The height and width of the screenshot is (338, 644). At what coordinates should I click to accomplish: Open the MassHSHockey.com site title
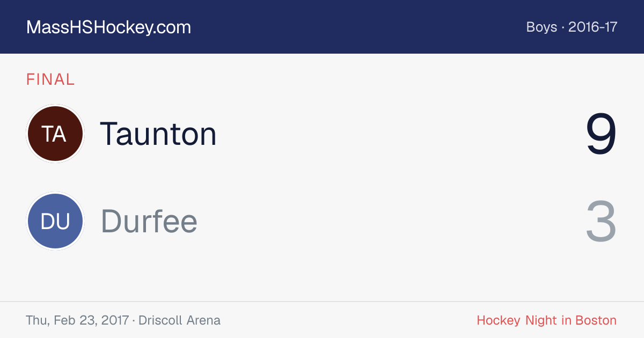click(108, 27)
